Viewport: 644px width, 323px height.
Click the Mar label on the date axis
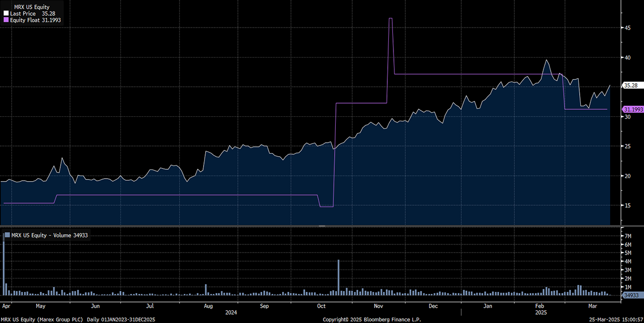point(593,306)
